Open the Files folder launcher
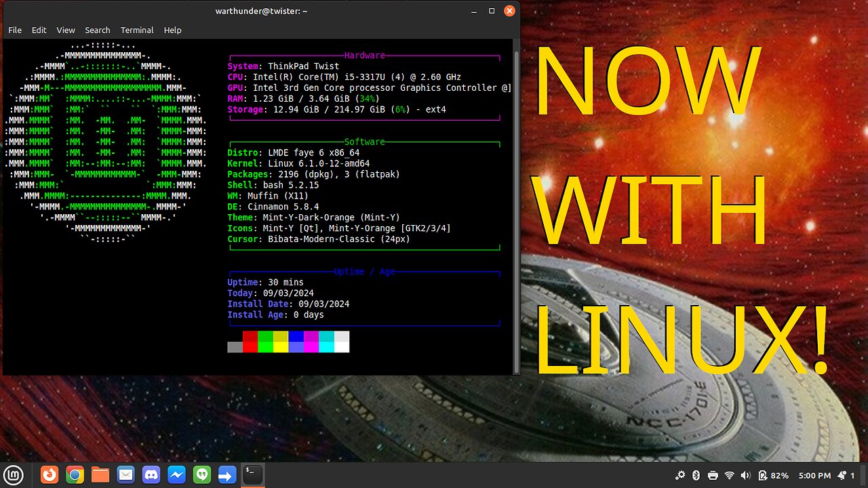The image size is (868, 488). point(100,475)
